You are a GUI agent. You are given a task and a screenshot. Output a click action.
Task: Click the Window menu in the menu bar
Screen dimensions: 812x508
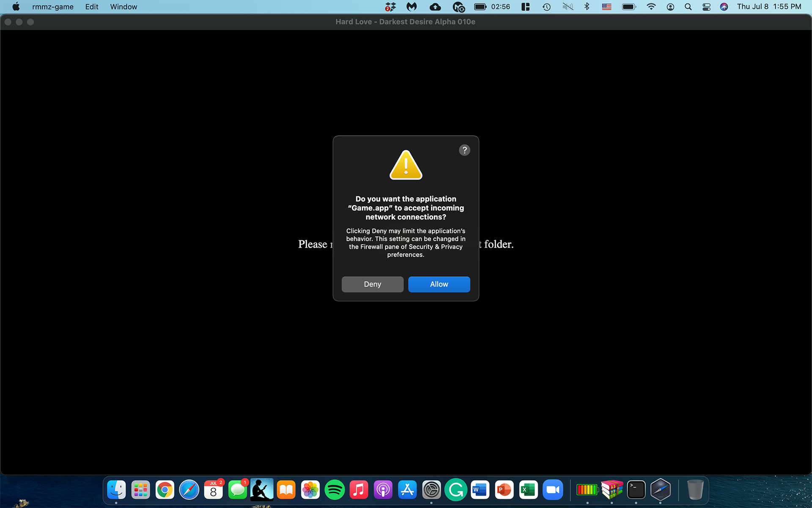point(123,6)
